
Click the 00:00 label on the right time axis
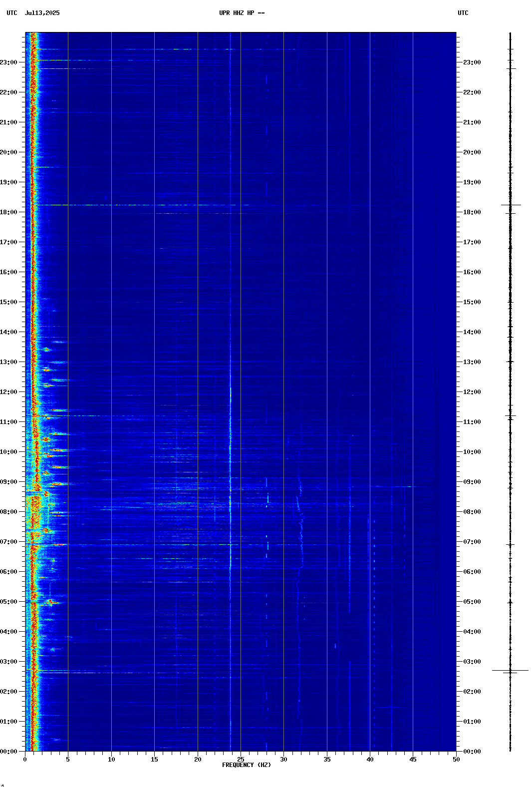coord(472,752)
